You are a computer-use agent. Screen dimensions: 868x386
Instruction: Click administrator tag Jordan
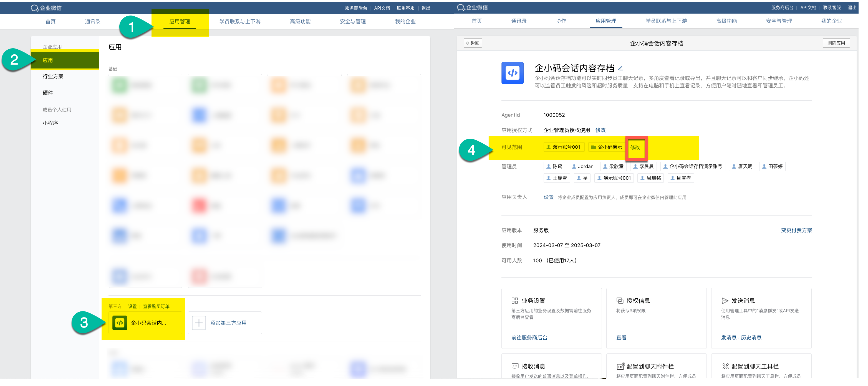tap(582, 166)
